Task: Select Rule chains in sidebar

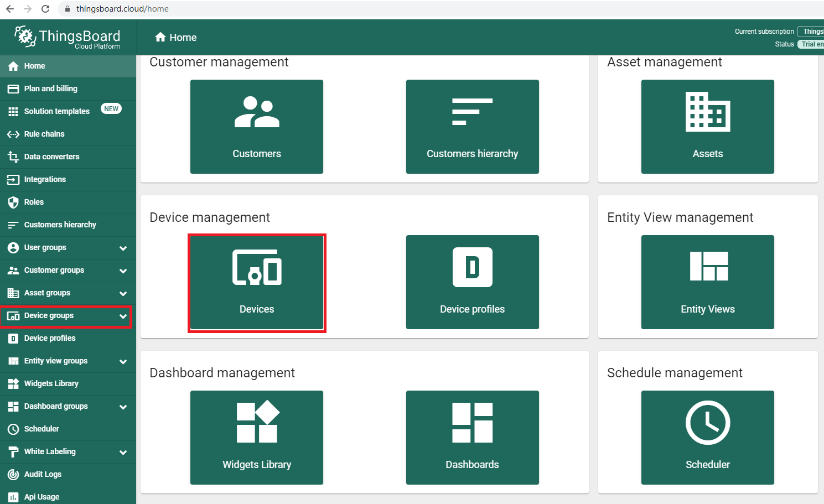Action: (44, 134)
